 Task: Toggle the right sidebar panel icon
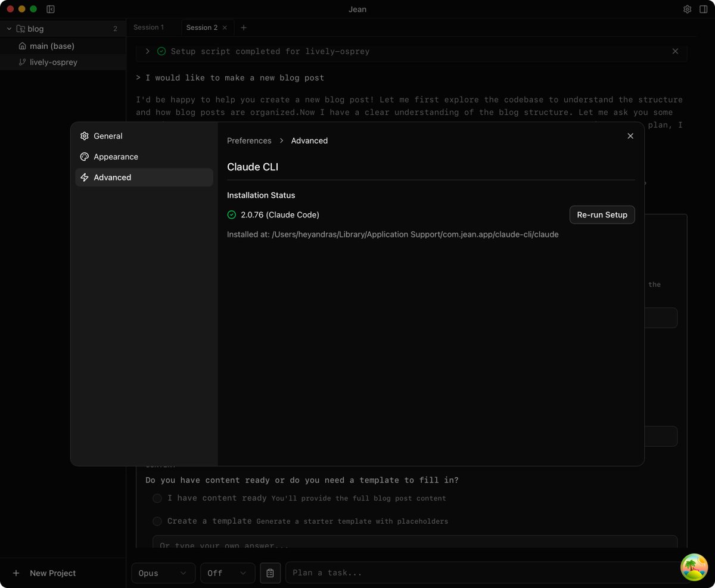[704, 9]
